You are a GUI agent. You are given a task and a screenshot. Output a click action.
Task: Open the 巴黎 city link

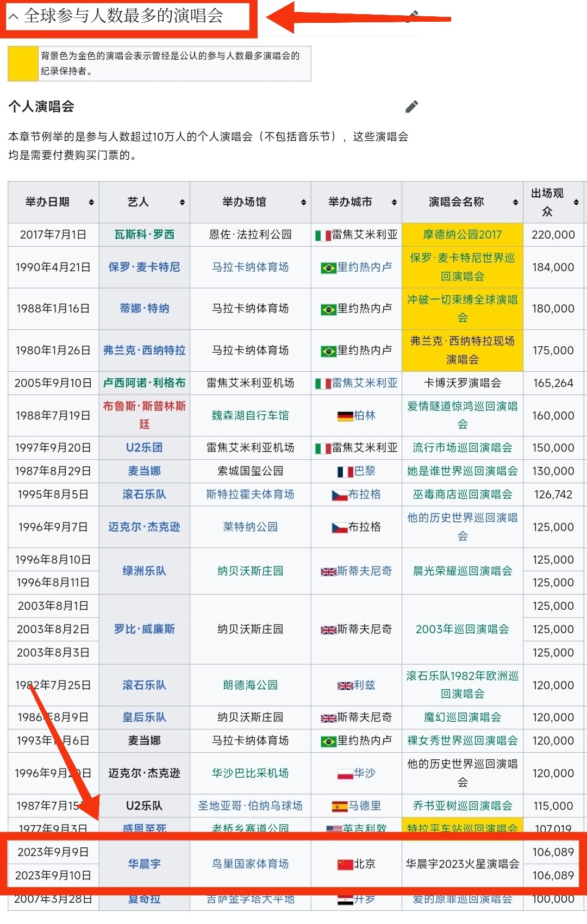365,471
